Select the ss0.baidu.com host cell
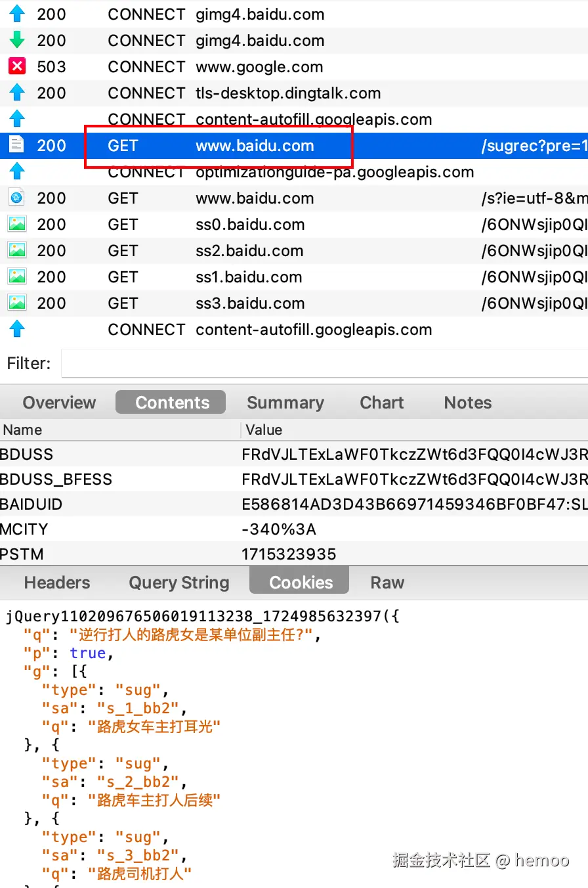Screen dimensions: 588x888 point(250,225)
